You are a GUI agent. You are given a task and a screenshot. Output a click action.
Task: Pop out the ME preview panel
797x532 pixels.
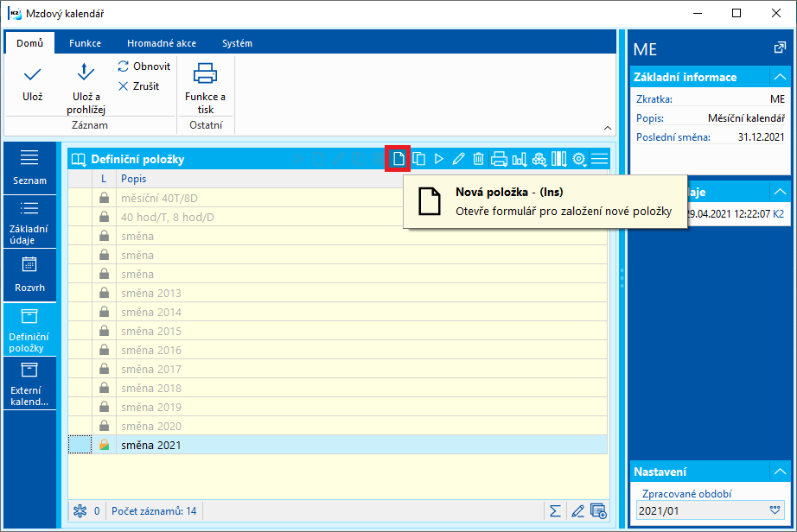tap(779, 48)
